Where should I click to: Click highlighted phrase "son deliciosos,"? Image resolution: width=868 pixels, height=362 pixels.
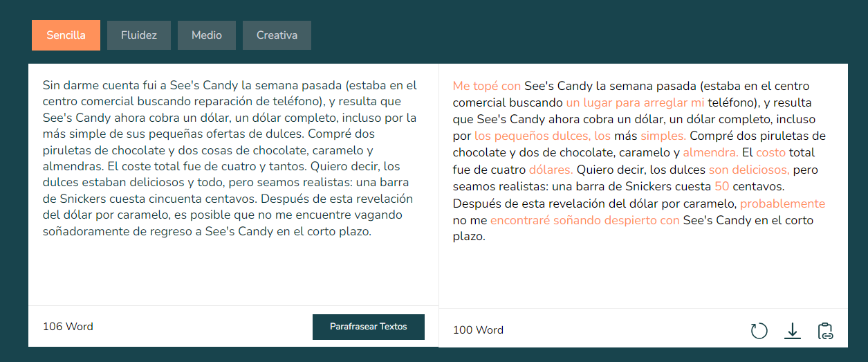749,170
